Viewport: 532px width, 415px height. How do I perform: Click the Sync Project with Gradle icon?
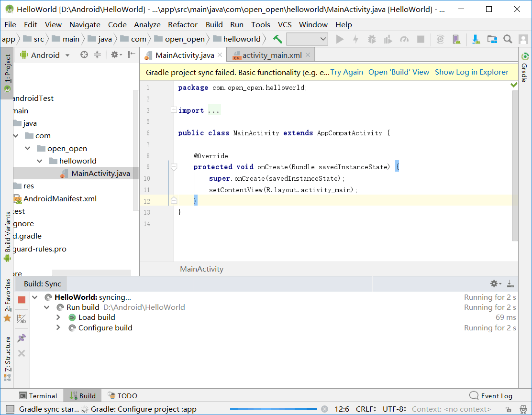pos(441,39)
